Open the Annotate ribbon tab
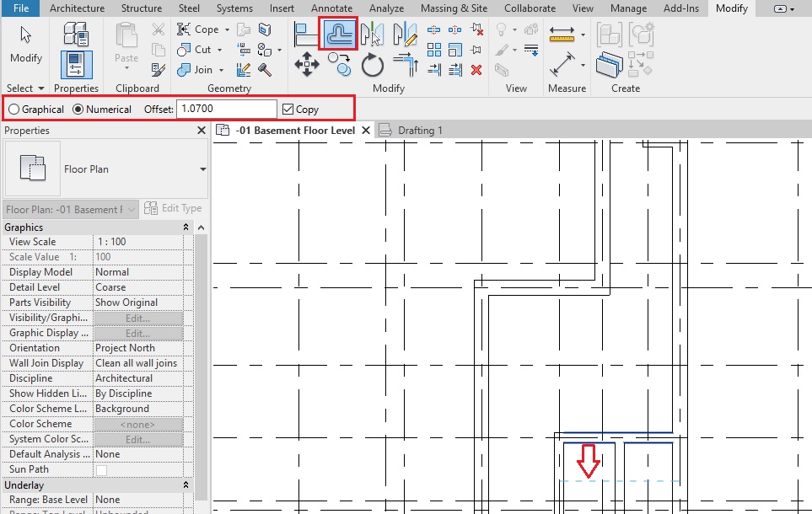 (331, 8)
